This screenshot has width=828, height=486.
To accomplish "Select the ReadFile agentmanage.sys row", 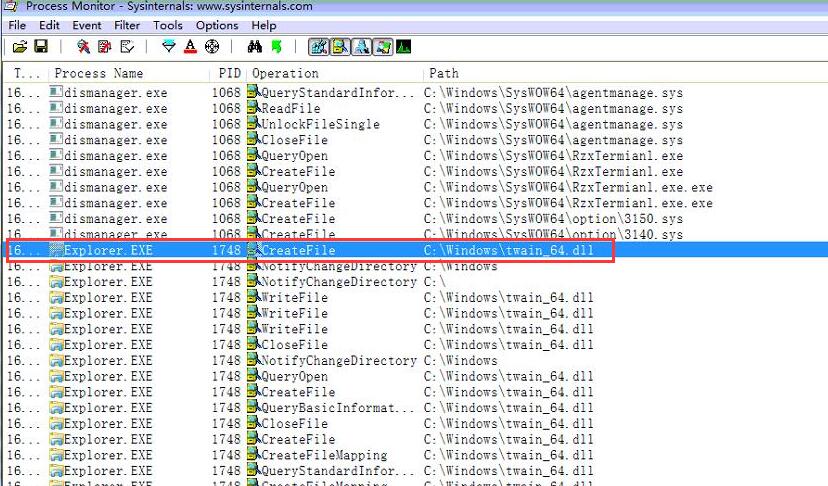I will coord(415,108).
